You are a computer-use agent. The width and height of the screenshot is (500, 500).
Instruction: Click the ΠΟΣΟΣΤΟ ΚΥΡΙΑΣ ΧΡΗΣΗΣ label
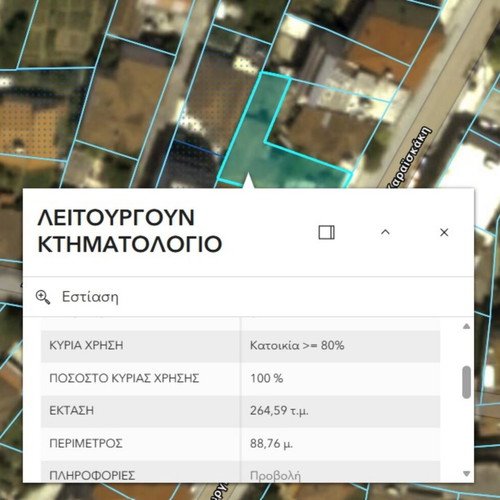click(x=124, y=378)
